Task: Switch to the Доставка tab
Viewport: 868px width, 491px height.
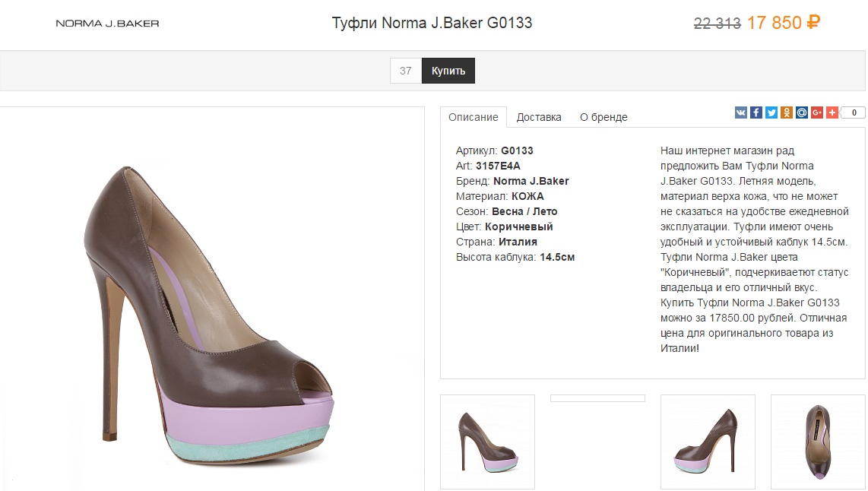Action: click(x=539, y=117)
